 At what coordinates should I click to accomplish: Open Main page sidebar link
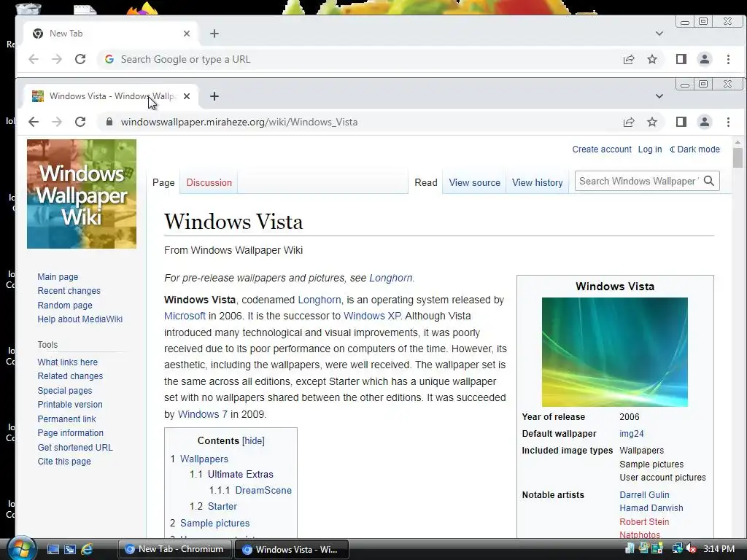click(x=58, y=277)
